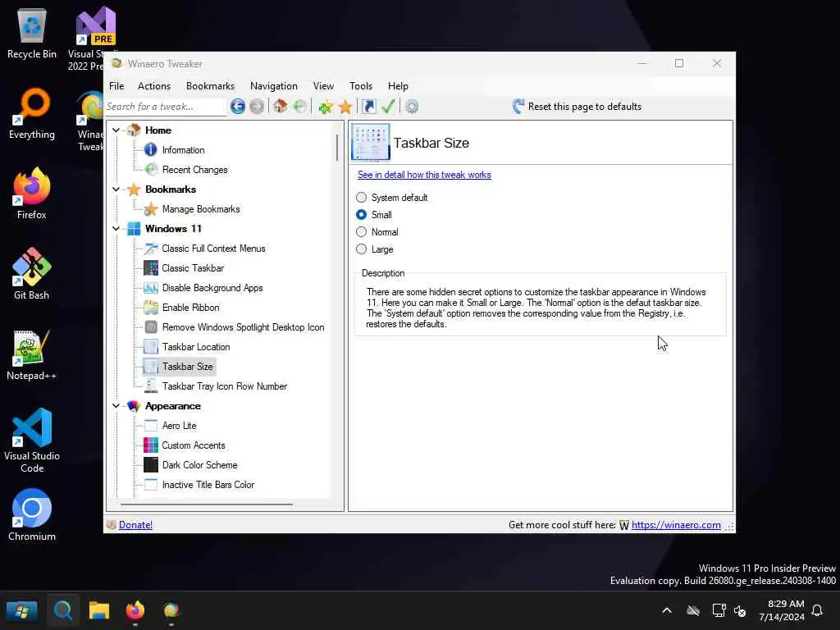Viewport: 840px width, 630px height.
Task: Click the tree panel vertical scrollbar
Action: point(337,148)
